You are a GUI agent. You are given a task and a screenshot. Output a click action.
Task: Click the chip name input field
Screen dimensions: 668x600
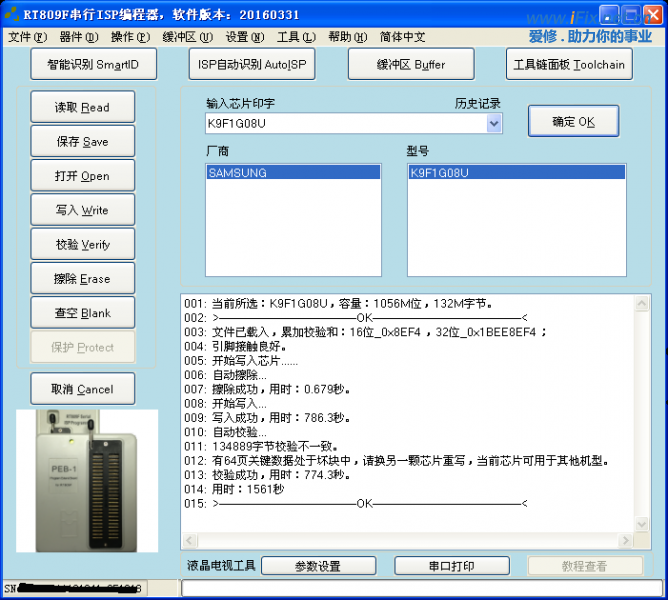coord(344,123)
